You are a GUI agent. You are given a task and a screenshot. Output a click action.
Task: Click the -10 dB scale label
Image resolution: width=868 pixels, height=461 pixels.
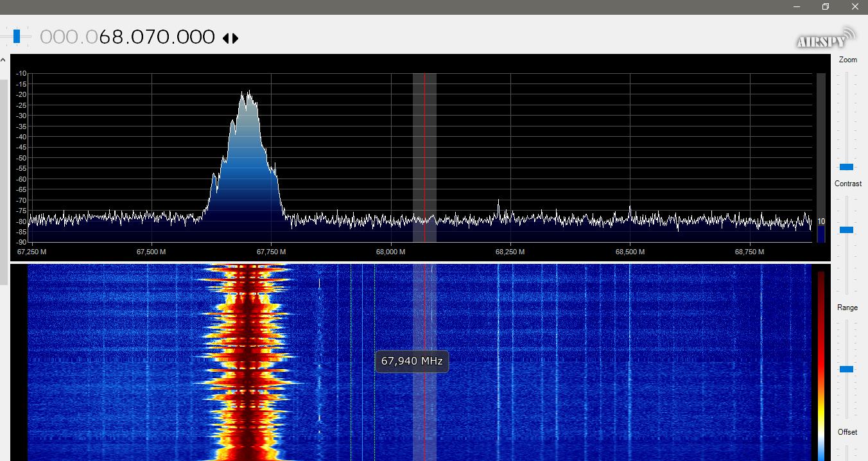pyautogui.click(x=21, y=73)
